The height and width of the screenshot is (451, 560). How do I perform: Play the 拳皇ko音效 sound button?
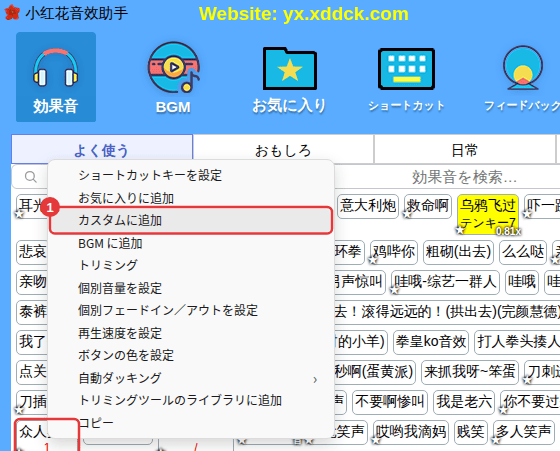[x=431, y=342]
